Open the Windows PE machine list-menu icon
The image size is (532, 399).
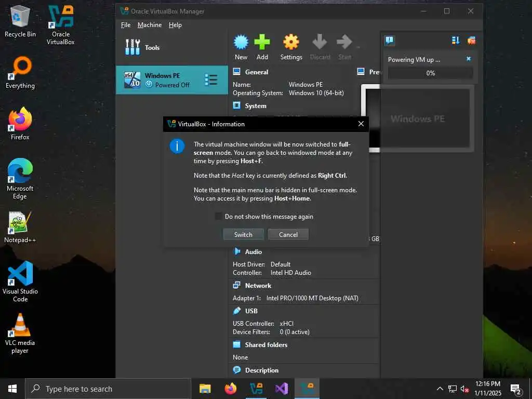(211, 80)
